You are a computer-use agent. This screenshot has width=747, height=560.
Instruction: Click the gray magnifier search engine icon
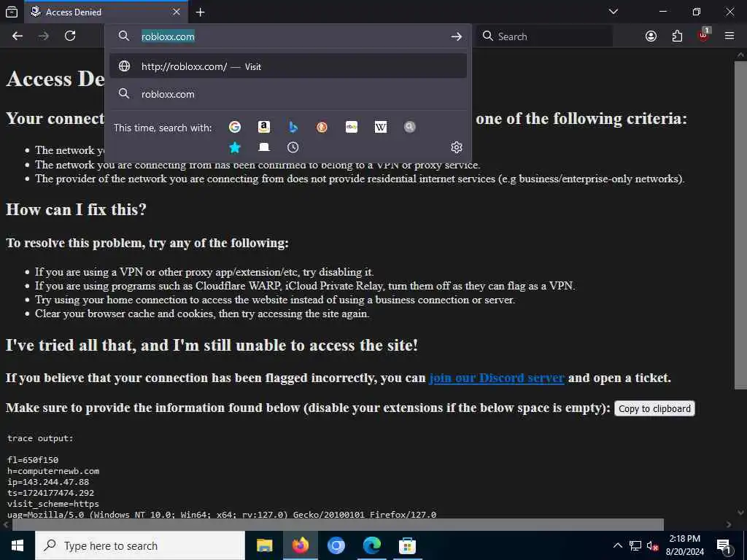click(409, 127)
